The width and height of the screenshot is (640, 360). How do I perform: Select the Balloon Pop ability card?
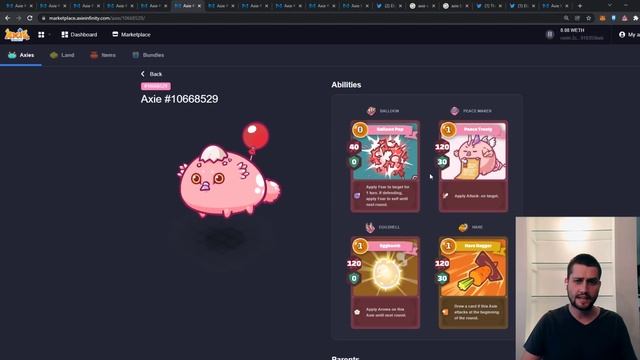point(385,166)
